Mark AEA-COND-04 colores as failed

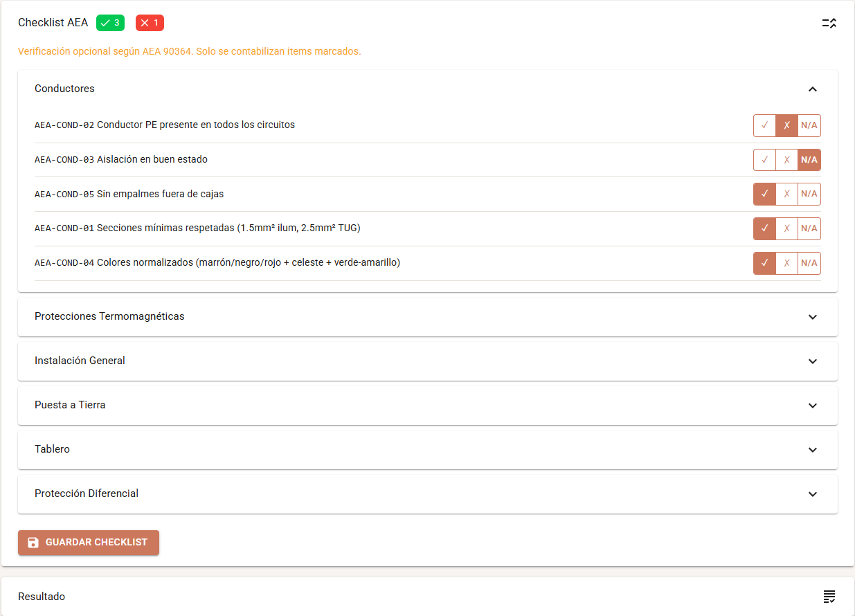[x=786, y=263]
